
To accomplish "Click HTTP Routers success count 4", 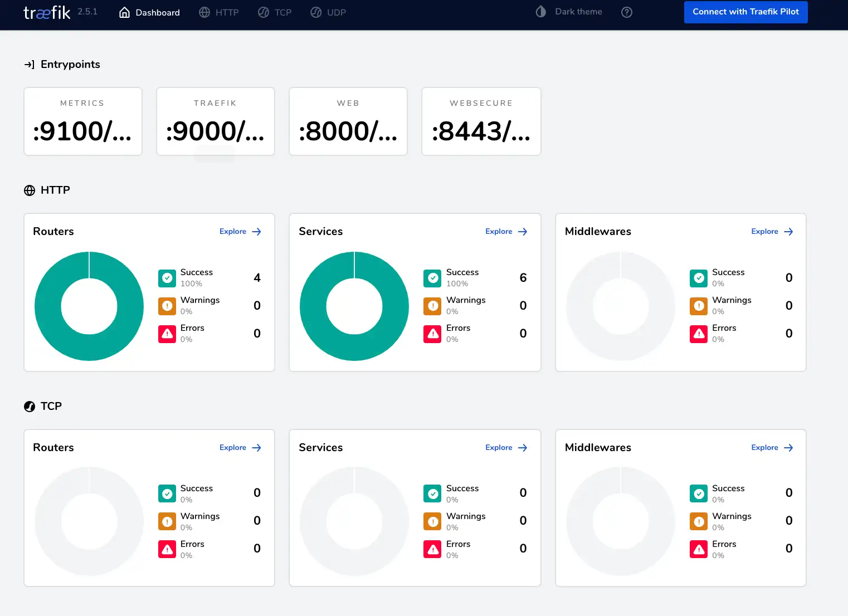I will [257, 278].
